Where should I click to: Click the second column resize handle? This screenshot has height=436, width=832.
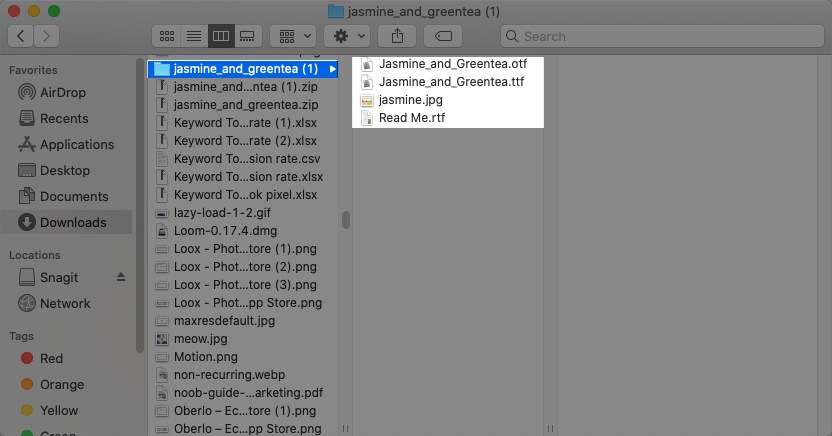(x=551, y=429)
